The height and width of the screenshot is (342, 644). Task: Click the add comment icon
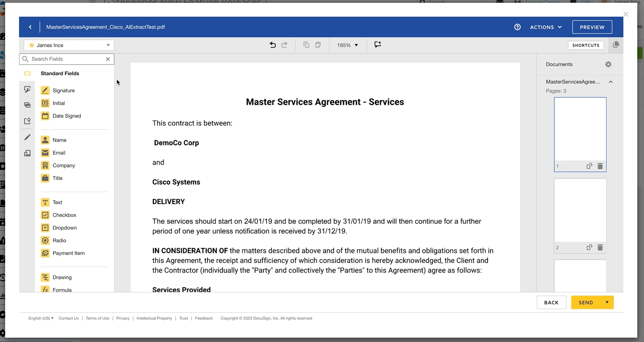(378, 44)
